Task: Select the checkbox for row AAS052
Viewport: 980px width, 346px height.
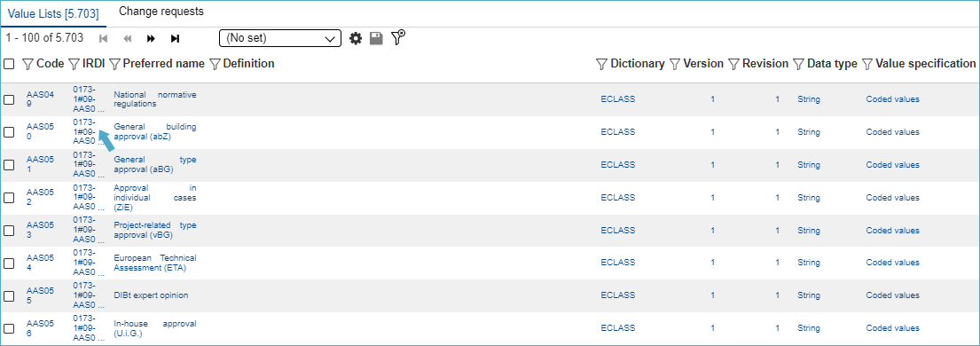Action: [10, 198]
